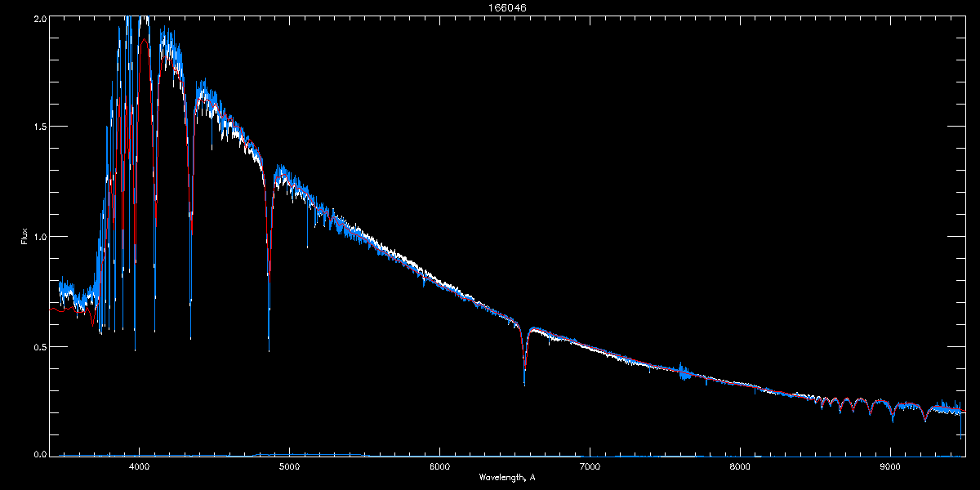Click the 2.0 y-axis tick label

click(x=40, y=18)
